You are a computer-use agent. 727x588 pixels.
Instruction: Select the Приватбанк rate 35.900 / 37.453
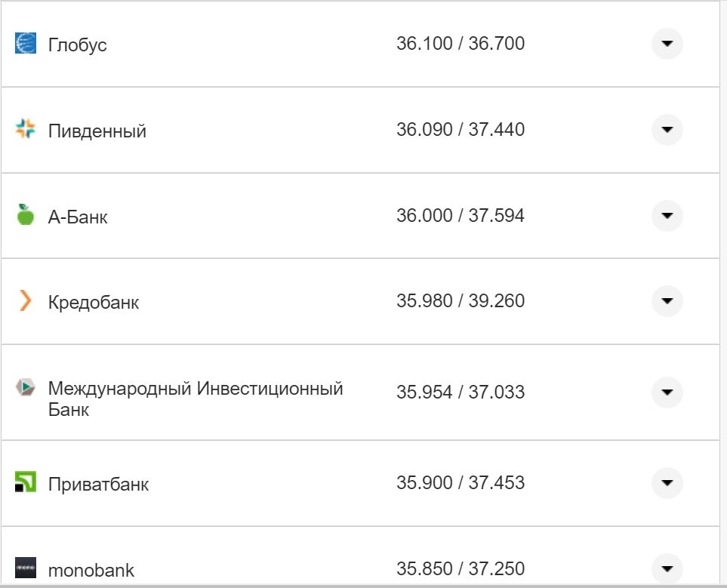click(461, 482)
